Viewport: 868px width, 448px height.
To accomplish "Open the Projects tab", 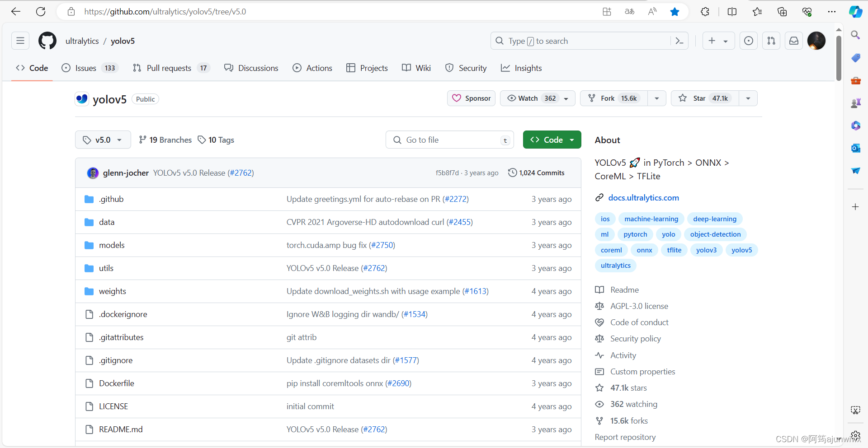I will tap(367, 68).
